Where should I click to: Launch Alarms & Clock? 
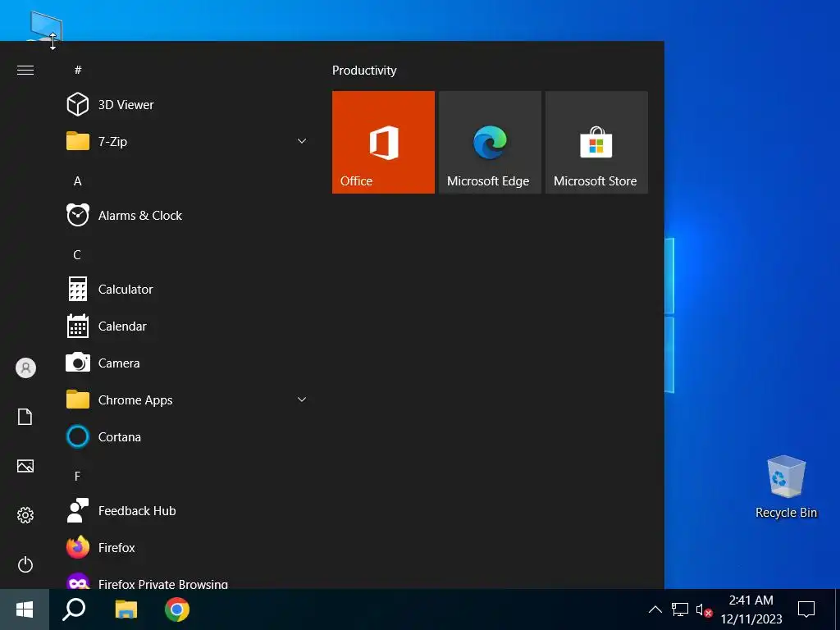coord(188,216)
